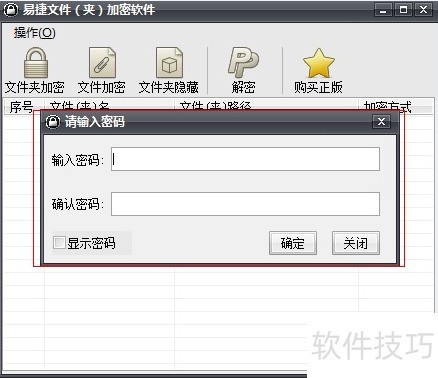The image size is (438, 378).
Task: Focus the 输入密码 input field
Action: [245, 159]
